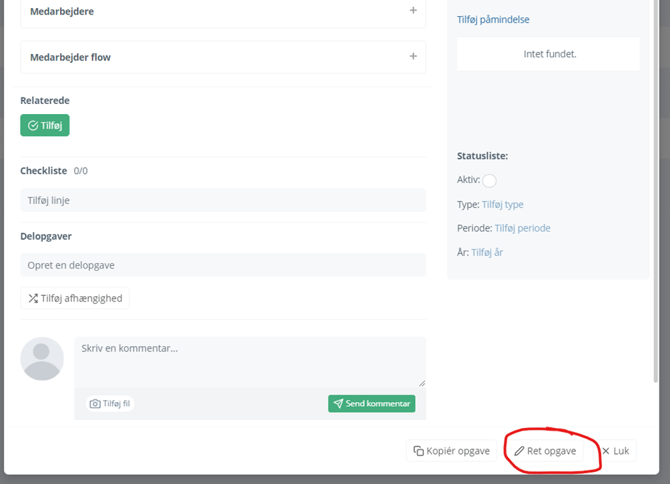This screenshot has height=484, width=670.
Task: Click Tilføj afhængighed shuffle icon button
Action: click(75, 298)
